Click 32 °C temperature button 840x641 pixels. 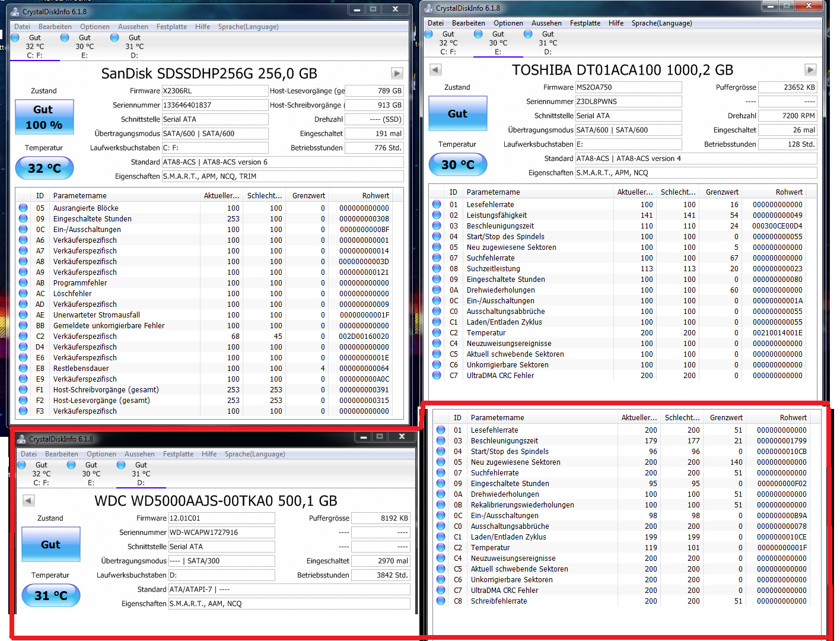44,168
